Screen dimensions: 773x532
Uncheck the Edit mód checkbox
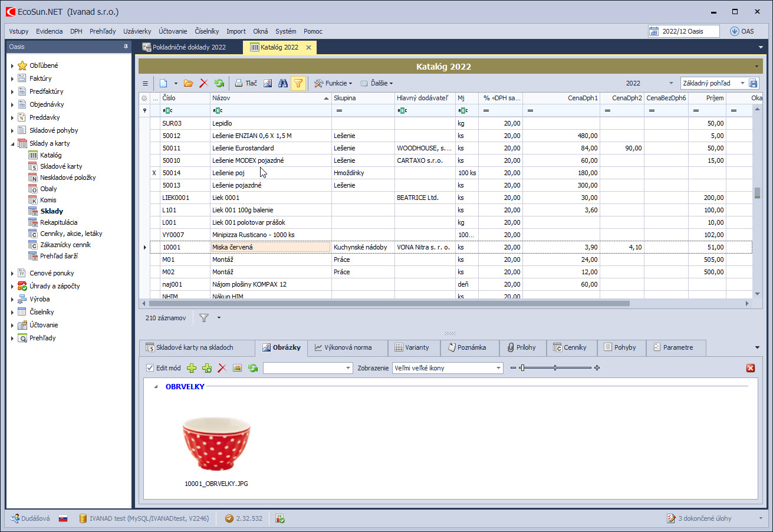point(150,368)
